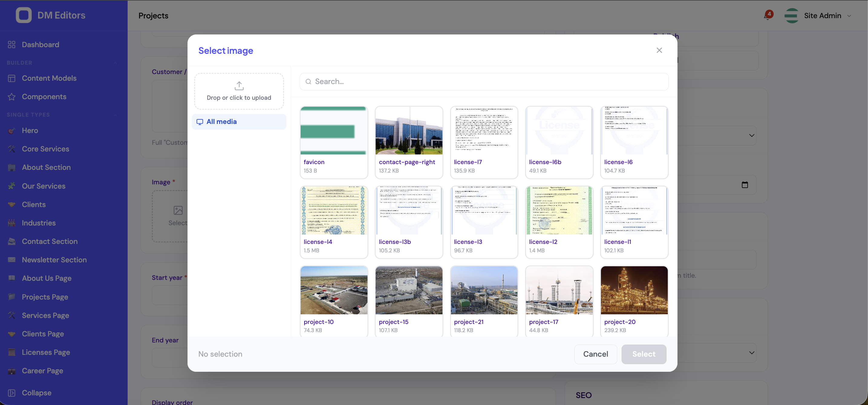Click the Clients Page handshake icon
This screenshot has width=868, height=405.
click(x=12, y=334)
